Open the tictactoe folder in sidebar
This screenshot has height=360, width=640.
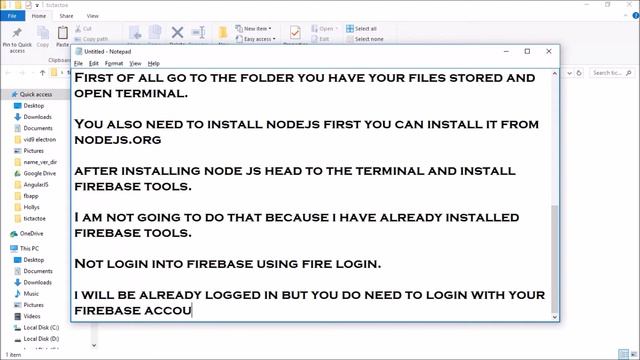34,218
